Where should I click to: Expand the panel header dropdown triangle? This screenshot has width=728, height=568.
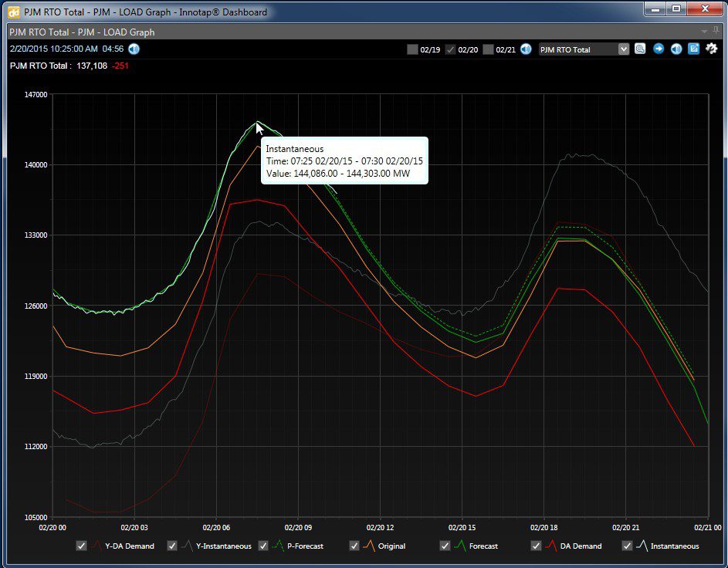click(x=704, y=32)
